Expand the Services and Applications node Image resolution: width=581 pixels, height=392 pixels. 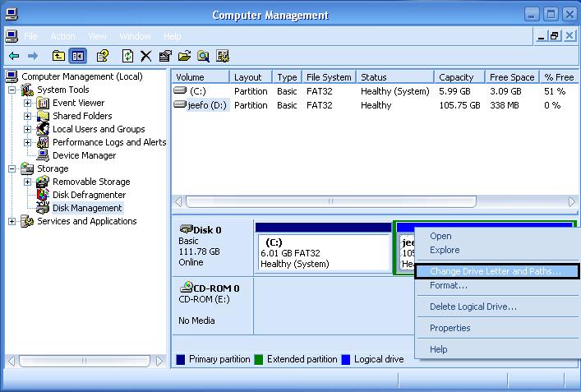(12, 221)
